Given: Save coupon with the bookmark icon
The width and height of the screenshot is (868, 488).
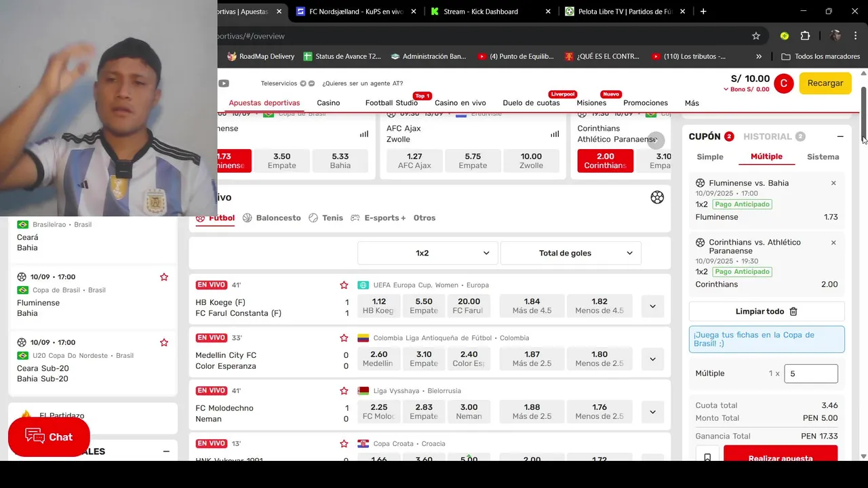Looking at the screenshot, I should click(x=707, y=457).
